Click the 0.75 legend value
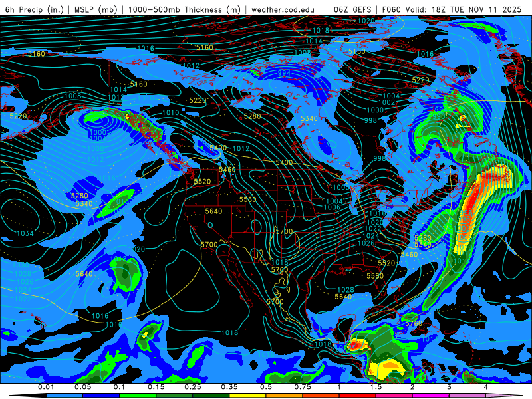532x399 pixels. (x=303, y=387)
